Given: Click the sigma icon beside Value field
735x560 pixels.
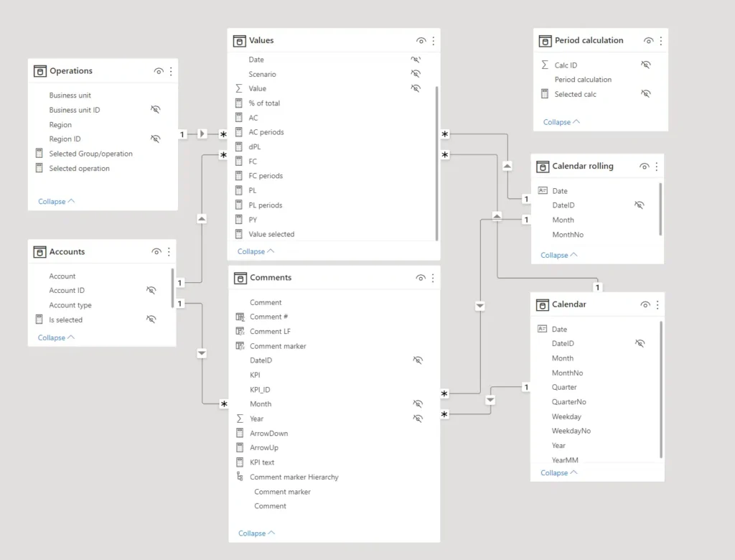Looking at the screenshot, I should click(239, 88).
